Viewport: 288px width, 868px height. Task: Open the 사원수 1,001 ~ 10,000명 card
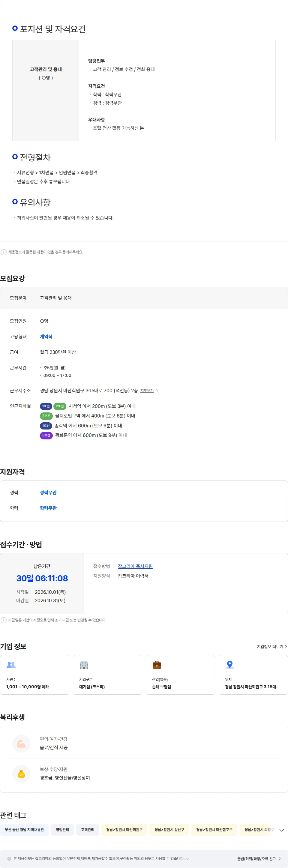pos(35,675)
